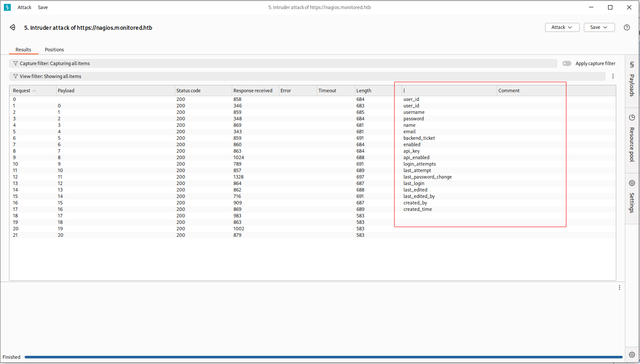Click the Finished status label
Image resolution: width=640 pixels, height=364 pixels.
pyautogui.click(x=12, y=357)
